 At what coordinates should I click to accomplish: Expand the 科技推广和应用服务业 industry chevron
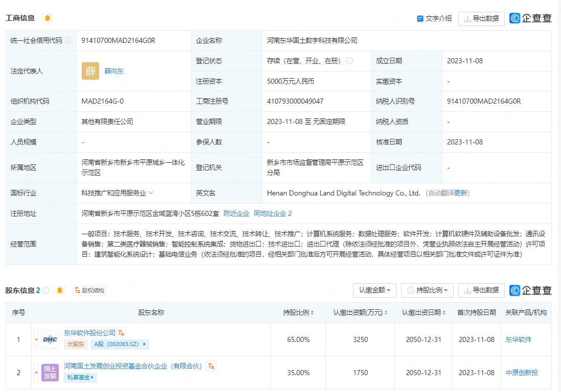[x=151, y=192]
